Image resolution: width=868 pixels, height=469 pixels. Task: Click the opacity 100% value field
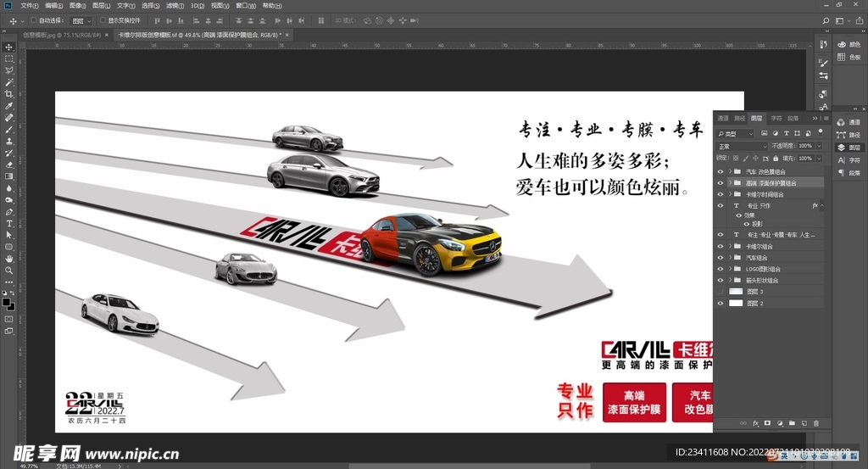805,146
